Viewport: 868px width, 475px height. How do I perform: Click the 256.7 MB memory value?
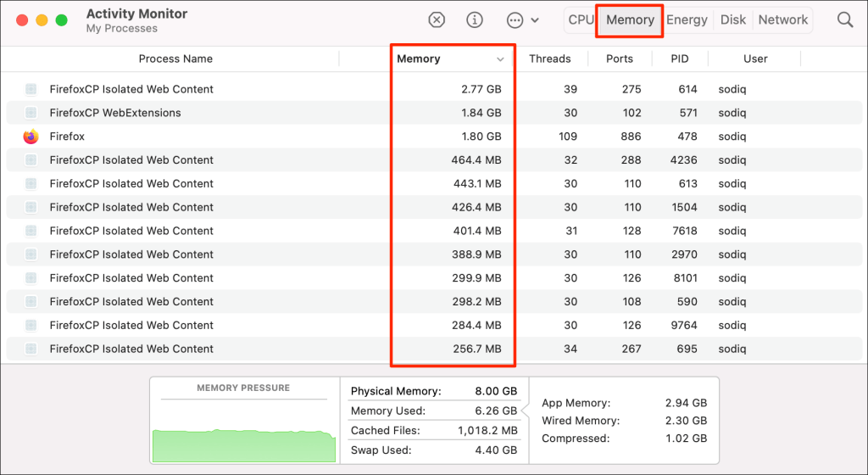tap(476, 349)
